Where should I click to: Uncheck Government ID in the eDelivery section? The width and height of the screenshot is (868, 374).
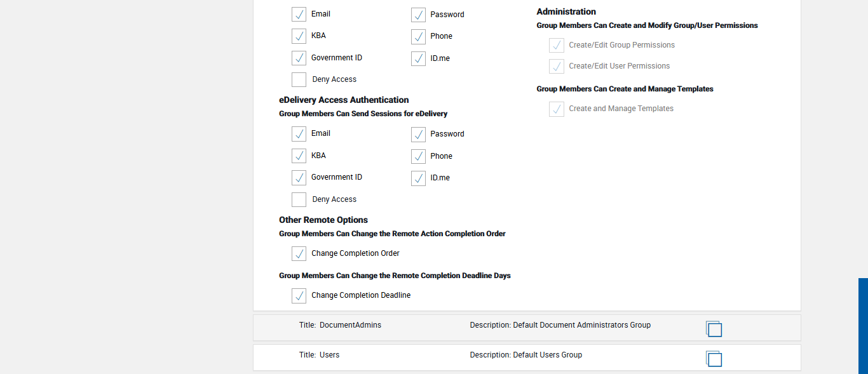[x=299, y=178]
